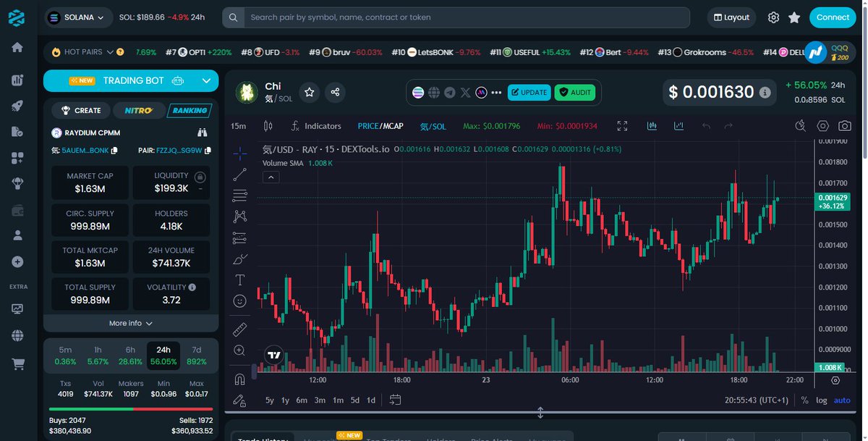Switch chart quote to 気/SOL
The width and height of the screenshot is (868, 441).
433,126
